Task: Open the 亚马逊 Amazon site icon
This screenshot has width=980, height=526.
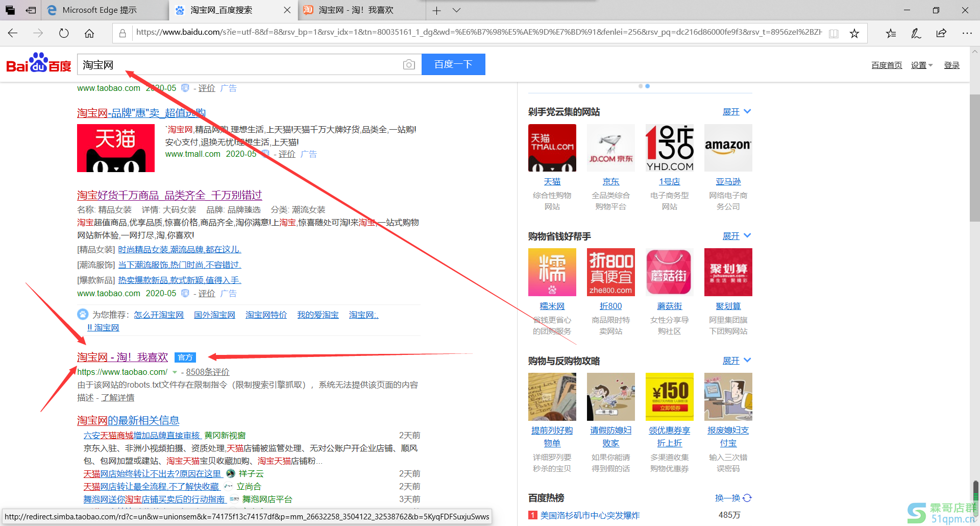Action: 728,148
